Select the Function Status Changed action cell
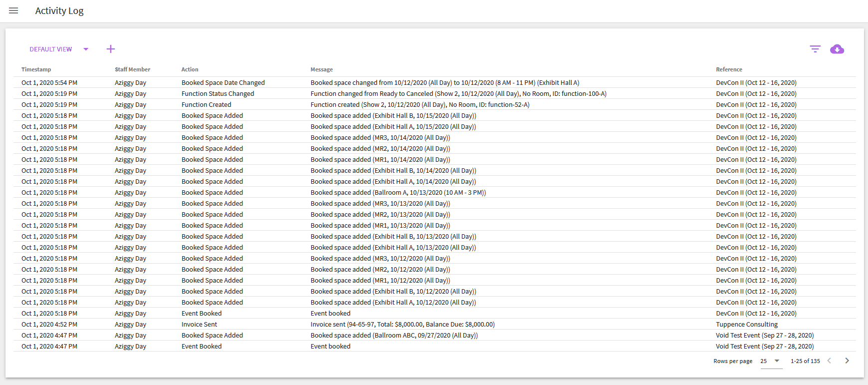Screen dimensions: 868x385 click(x=217, y=93)
